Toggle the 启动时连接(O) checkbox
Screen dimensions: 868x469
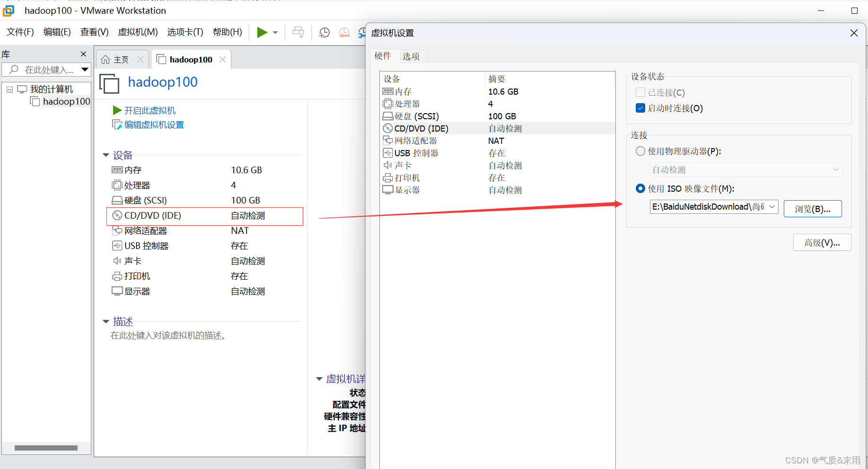coord(640,108)
